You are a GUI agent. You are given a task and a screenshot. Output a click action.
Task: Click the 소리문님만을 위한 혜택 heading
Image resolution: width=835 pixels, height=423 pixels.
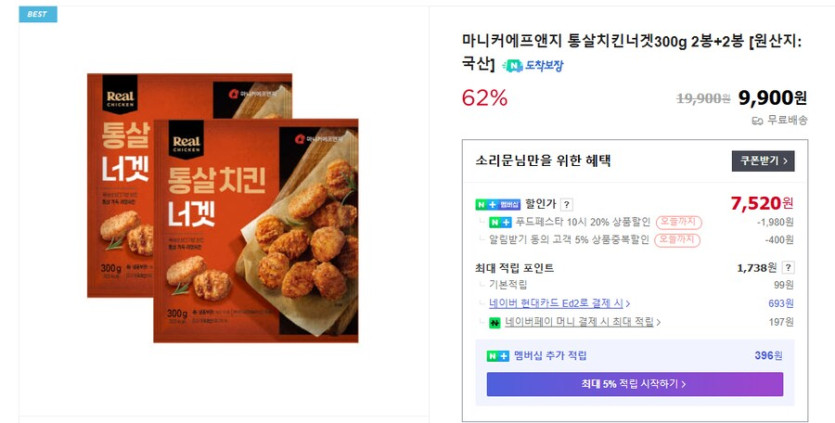(543, 161)
